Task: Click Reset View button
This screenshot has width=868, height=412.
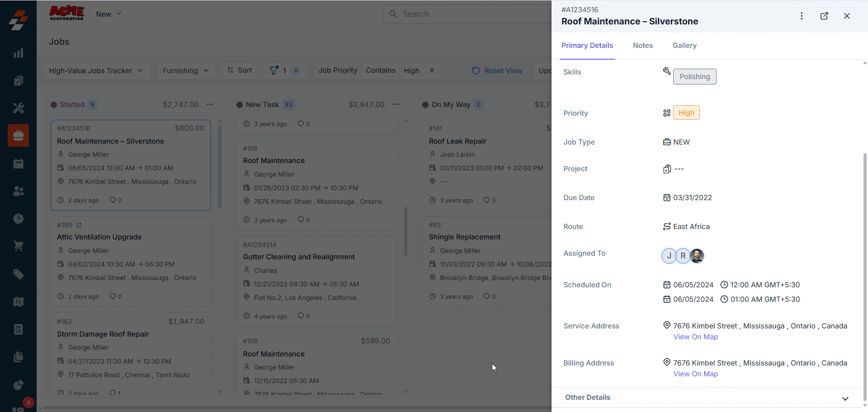Action: tap(497, 70)
